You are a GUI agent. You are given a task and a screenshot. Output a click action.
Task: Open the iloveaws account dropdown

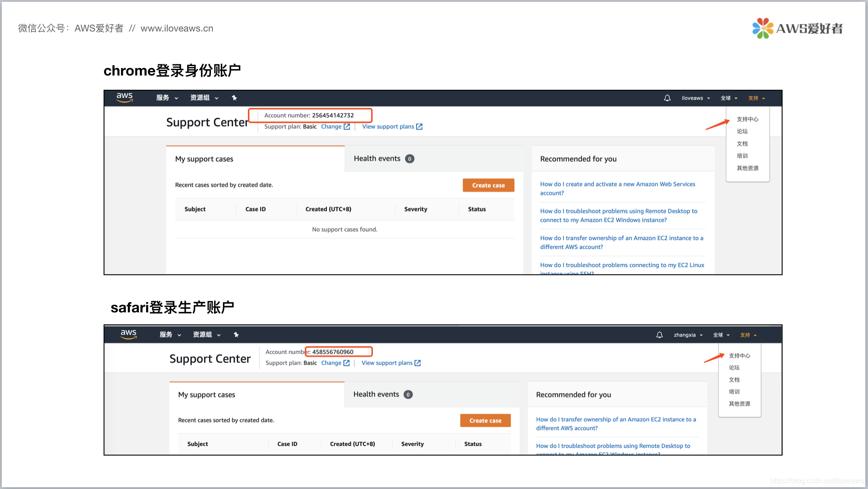pyautogui.click(x=696, y=98)
